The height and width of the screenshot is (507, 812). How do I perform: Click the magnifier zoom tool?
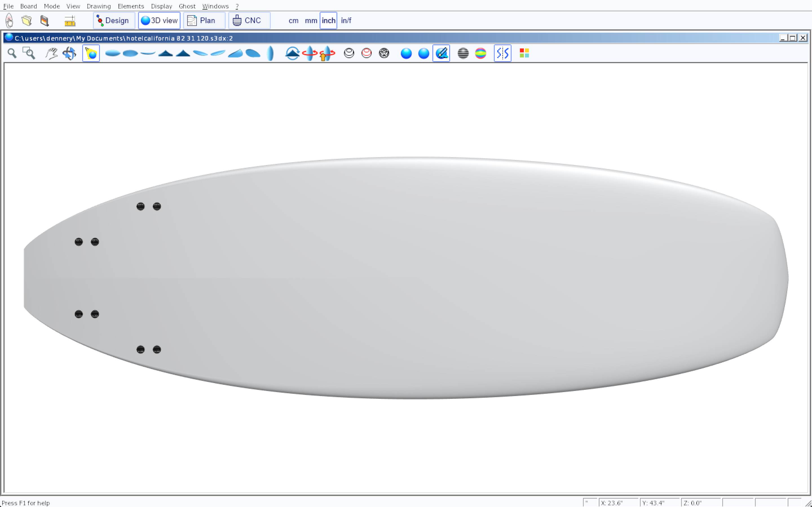click(x=12, y=53)
